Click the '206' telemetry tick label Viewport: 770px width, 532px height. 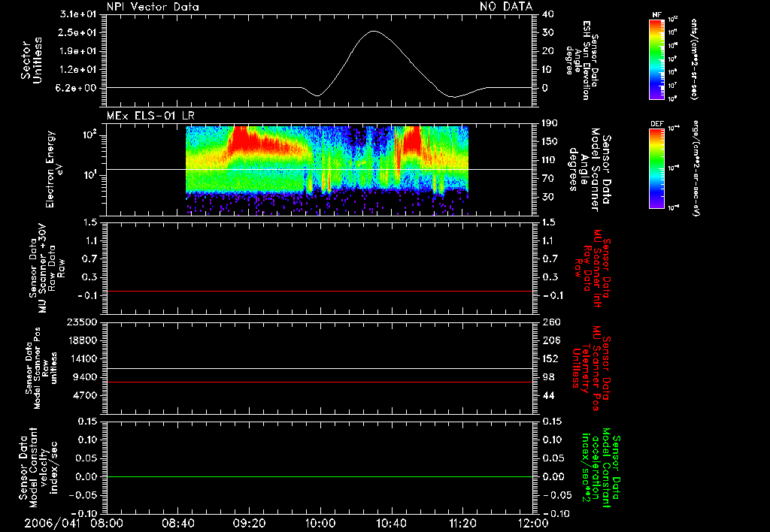pyautogui.click(x=550, y=340)
